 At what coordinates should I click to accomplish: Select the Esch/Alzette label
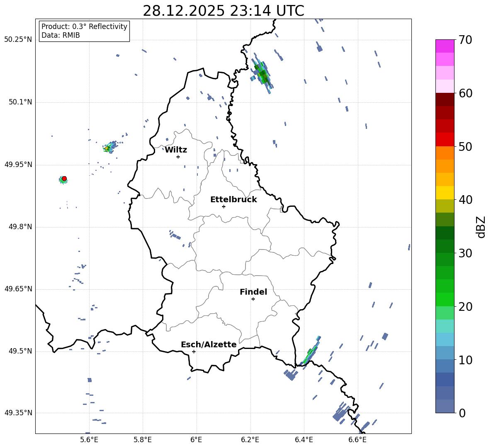[x=209, y=344]
